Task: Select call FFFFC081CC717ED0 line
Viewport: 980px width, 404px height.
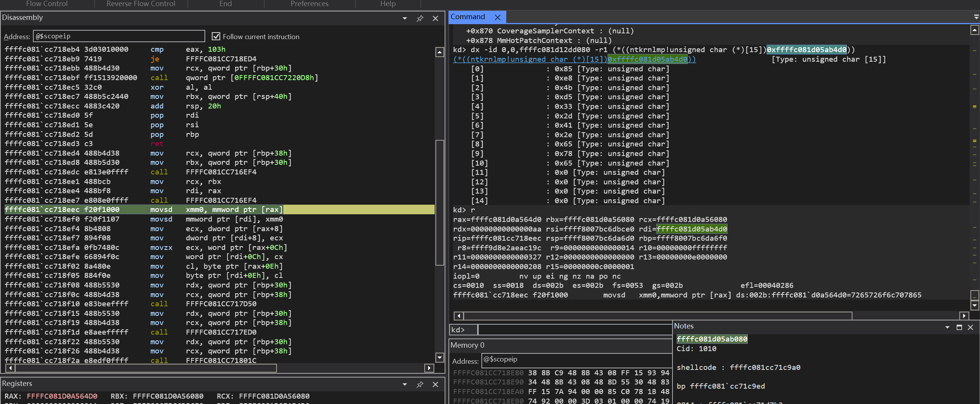Action: [x=219, y=332]
